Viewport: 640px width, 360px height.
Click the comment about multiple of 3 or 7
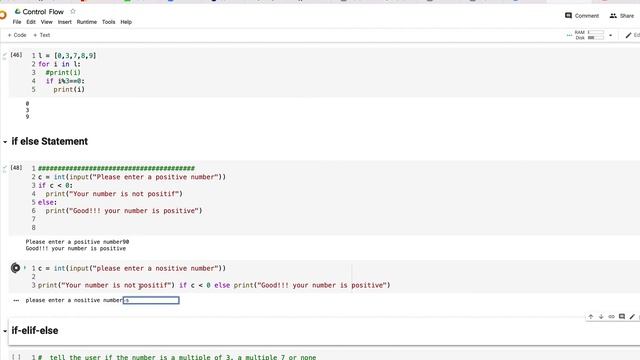point(177,357)
